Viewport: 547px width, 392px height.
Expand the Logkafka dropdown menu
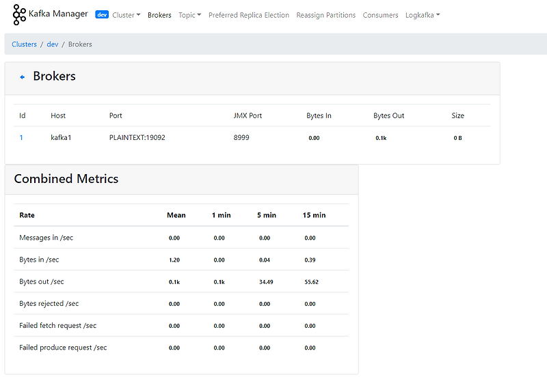pyautogui.click(x=423, y=15)
